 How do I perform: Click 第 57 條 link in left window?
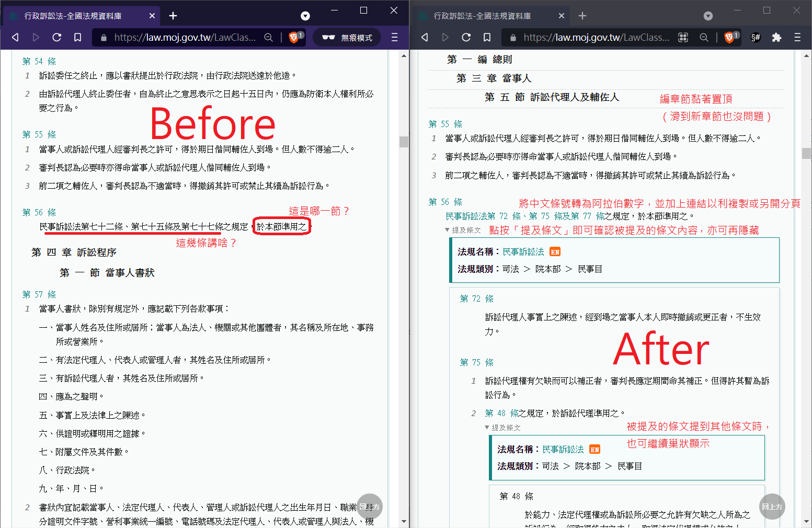[39, 295]
